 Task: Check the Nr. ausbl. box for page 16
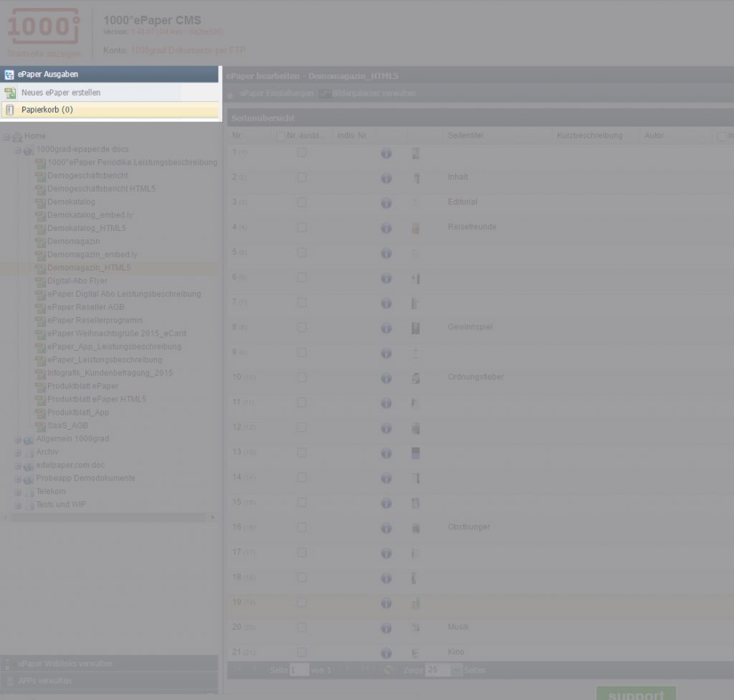pos(302,527)
